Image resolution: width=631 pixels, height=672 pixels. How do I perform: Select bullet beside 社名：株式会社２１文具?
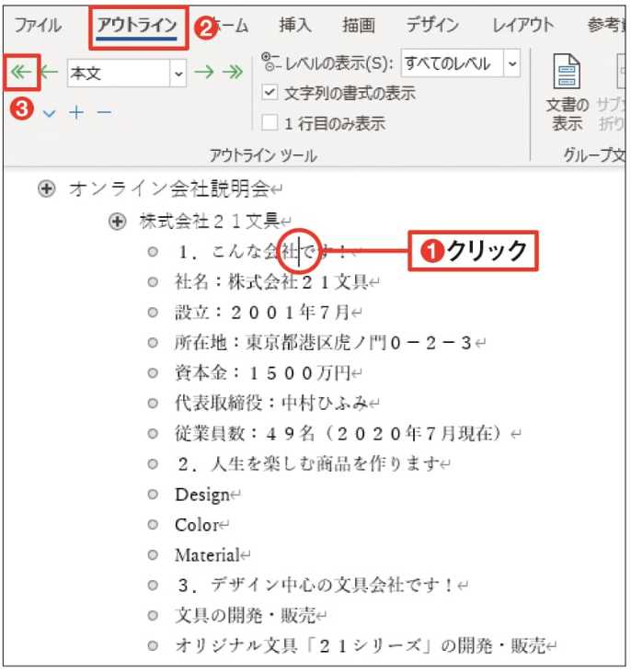pos(153,282)
